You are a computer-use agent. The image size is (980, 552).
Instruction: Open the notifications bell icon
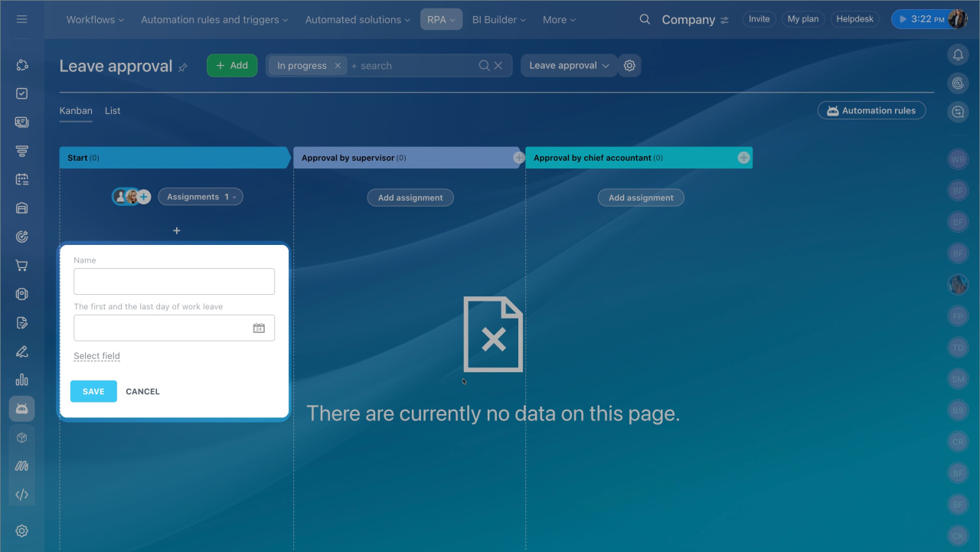(x=957, y=54)
